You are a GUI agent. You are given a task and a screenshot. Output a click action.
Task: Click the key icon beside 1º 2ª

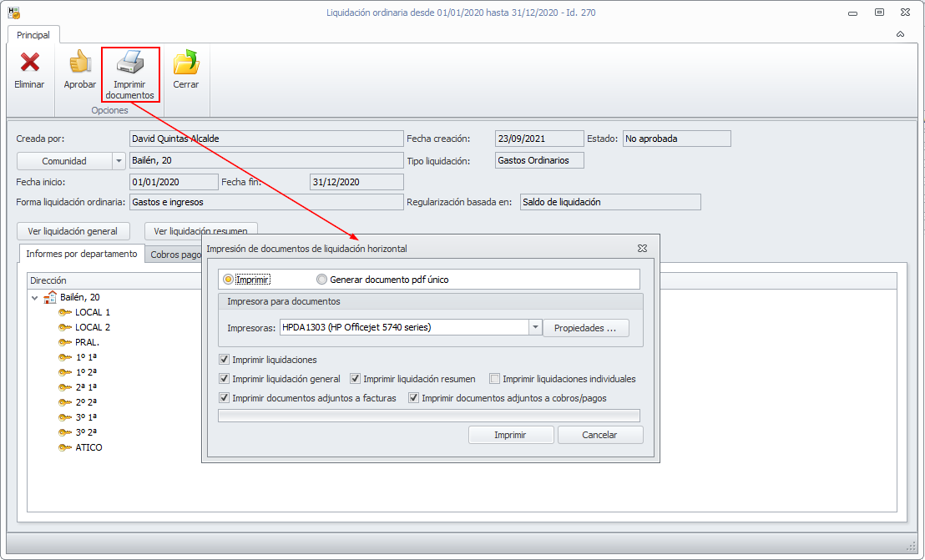65,372
